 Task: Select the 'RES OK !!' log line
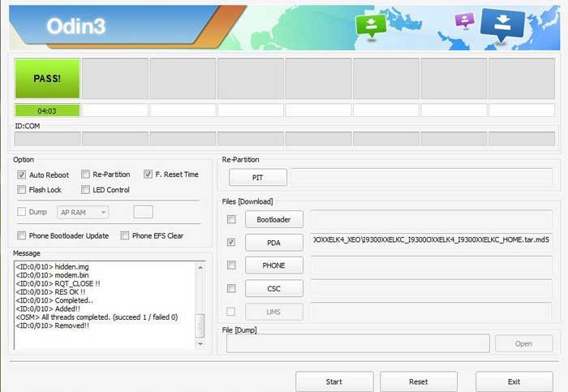tap(50, 291)
